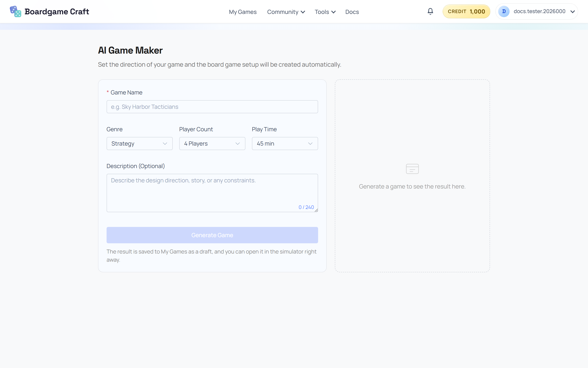Expand the Community menu
Viewport: 588px width, 368px height.
coord(286,12)
